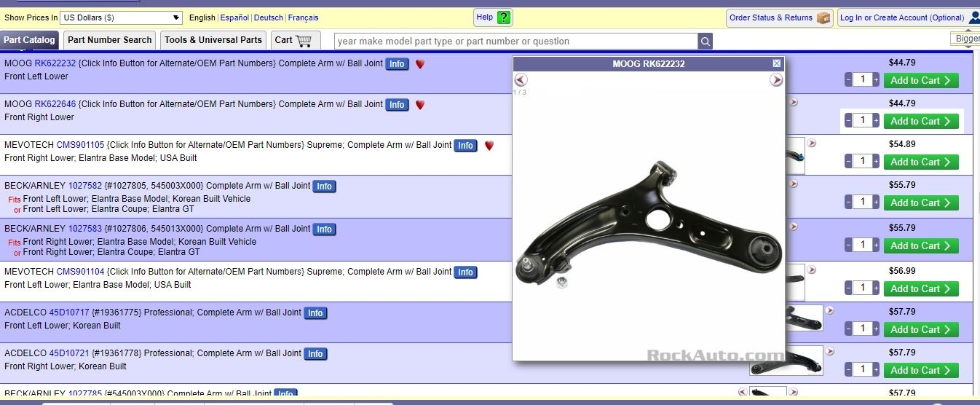Open part number link 1027582
Screen dimensions: 980x405
[85, 186]
